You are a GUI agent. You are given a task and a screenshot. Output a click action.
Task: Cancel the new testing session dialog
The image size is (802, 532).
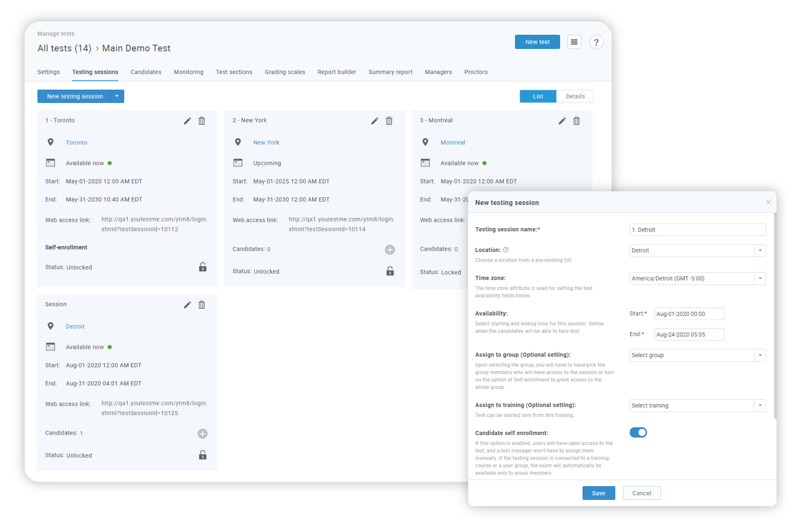pos(641,493)
